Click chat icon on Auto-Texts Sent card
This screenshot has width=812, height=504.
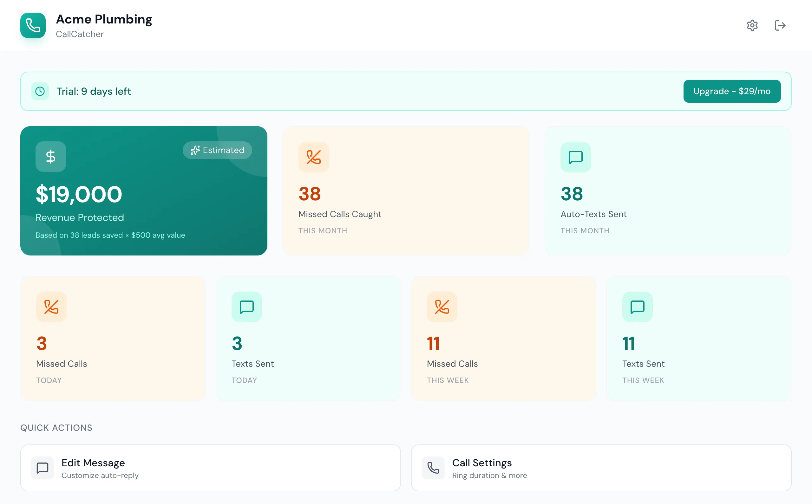point(576,157)
